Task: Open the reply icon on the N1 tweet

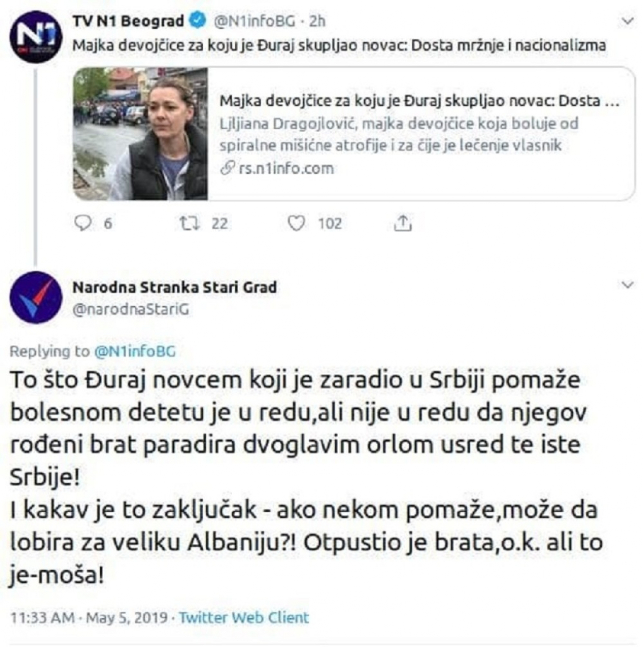Action: click(x=82, y=223)
